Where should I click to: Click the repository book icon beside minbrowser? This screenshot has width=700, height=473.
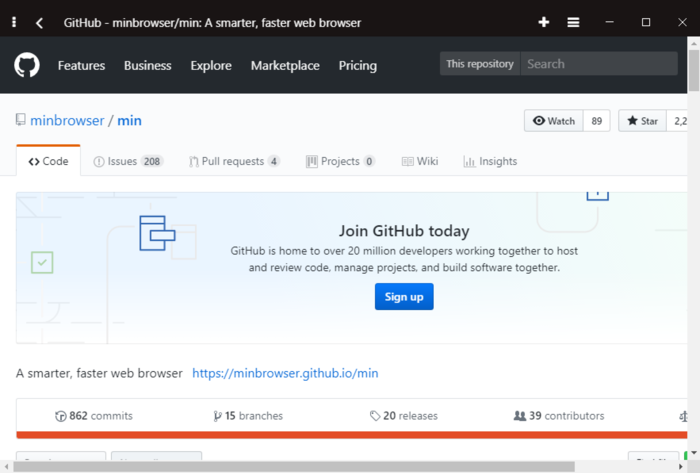pos(21,120)
